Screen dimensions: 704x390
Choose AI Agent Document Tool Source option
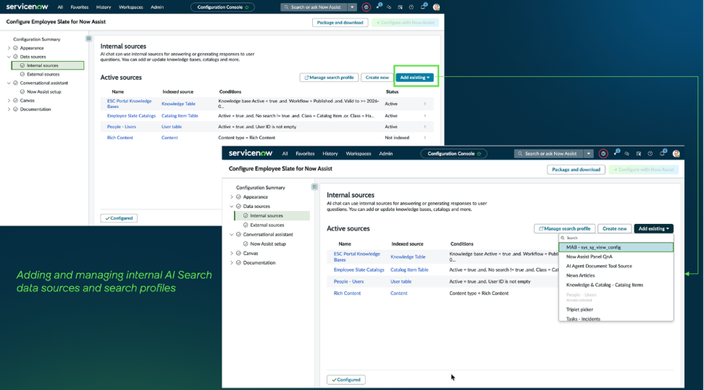616,266
